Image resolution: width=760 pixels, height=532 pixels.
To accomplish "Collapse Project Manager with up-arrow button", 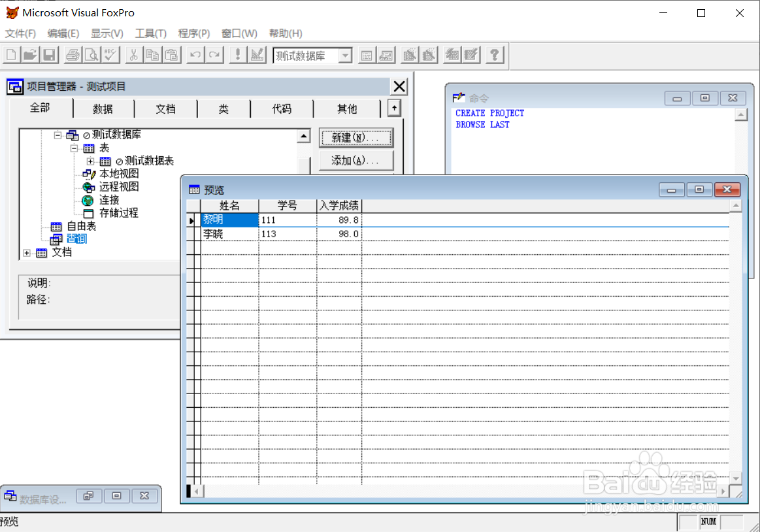I will click(x=394, y=108).
